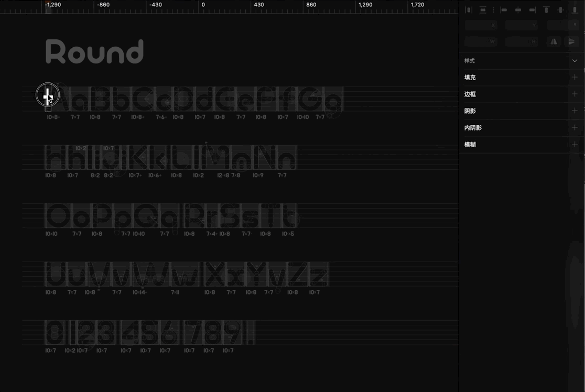Click the 7×11 size label
This screenshot has width=585, height=392.
pyautogui.click(x=175, y=292)
